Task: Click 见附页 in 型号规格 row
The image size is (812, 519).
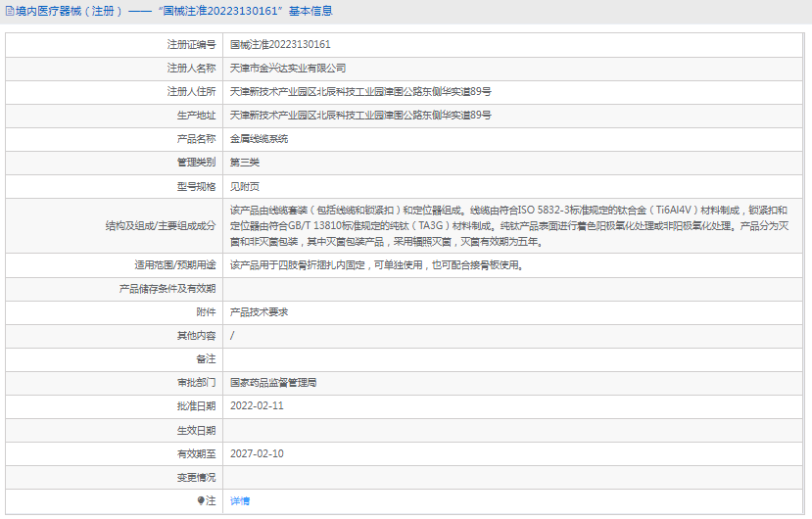Action: pos(245,186)
